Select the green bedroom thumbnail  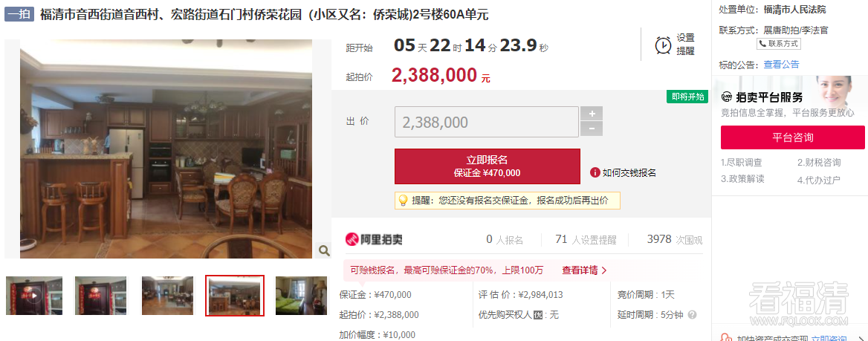pos(301,296)
